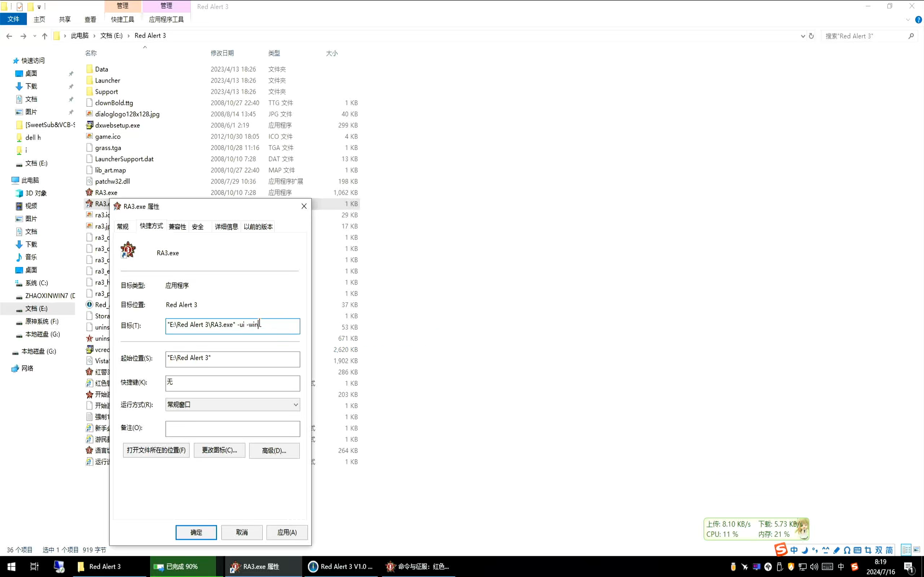Click the dxwebsetup.exe file icon
Viewport: 924px width, 577px height.
pyautogui.click(x=90, y=125)
